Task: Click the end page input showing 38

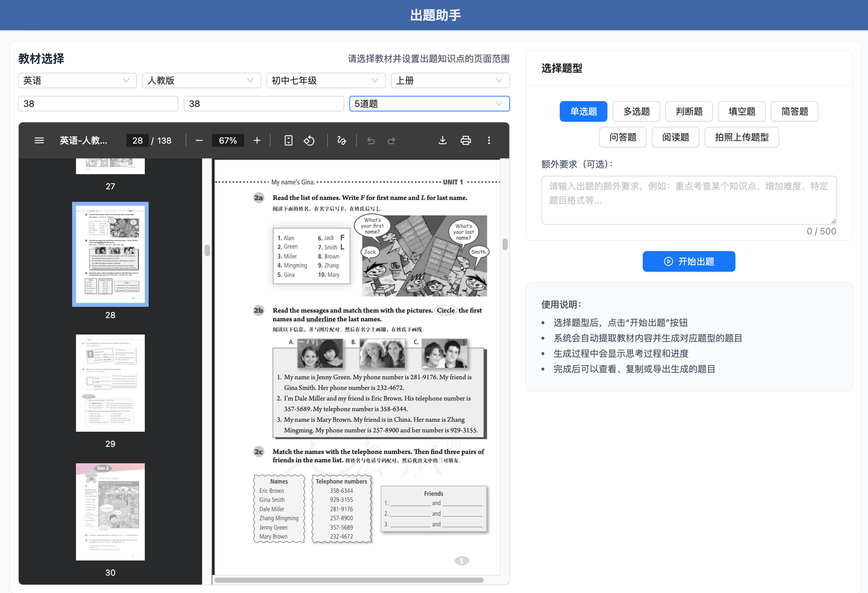Action: 264,103
